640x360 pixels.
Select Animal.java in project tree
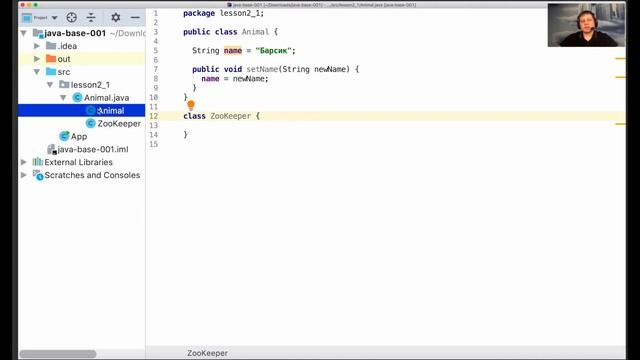(x=107, y=98)
